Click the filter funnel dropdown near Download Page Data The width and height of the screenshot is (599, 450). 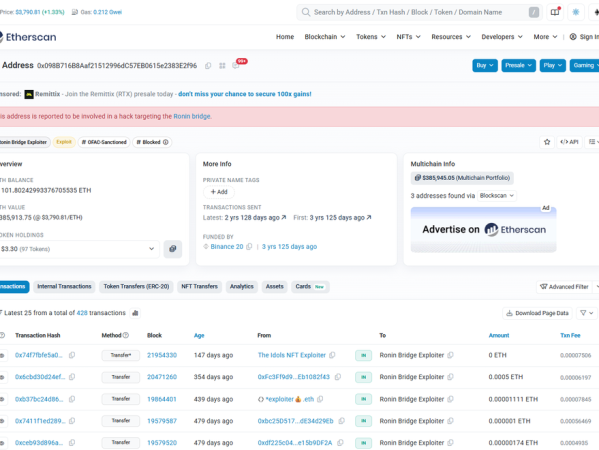[x=586, y=313]
